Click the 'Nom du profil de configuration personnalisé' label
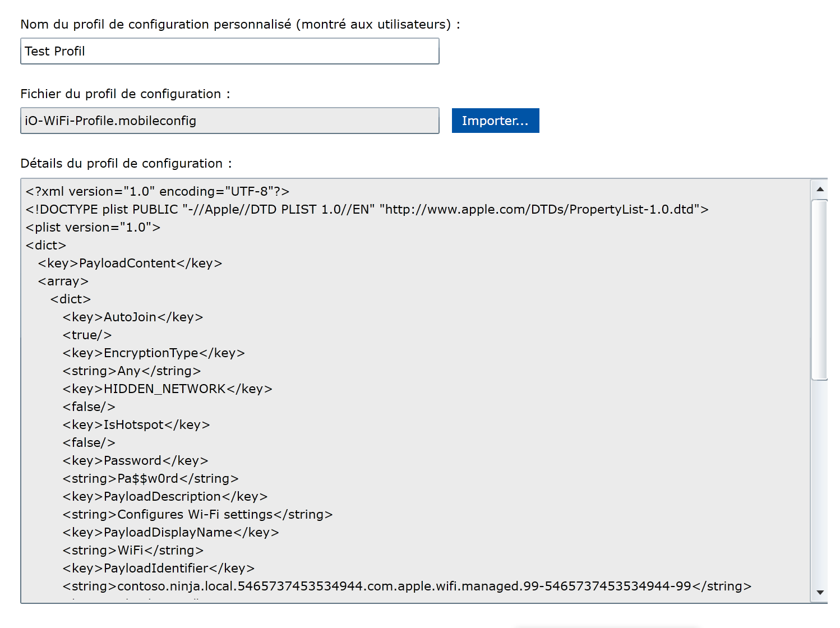 coord(240,25)
